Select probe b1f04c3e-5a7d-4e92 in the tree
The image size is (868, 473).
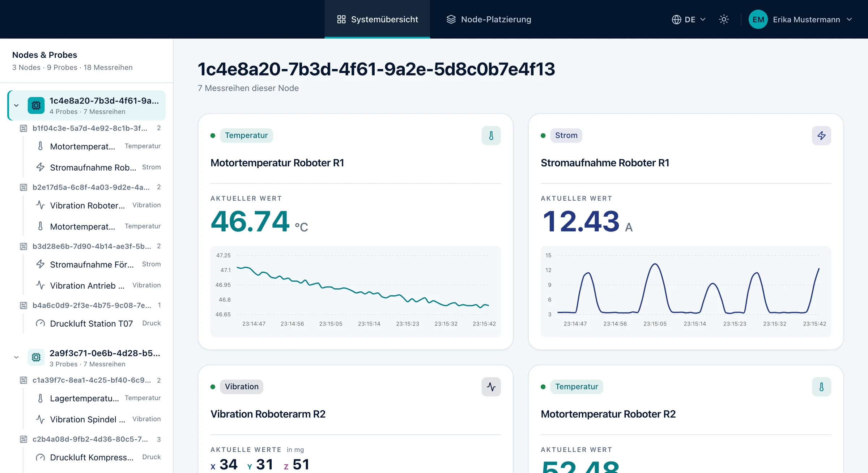[90, 128]
